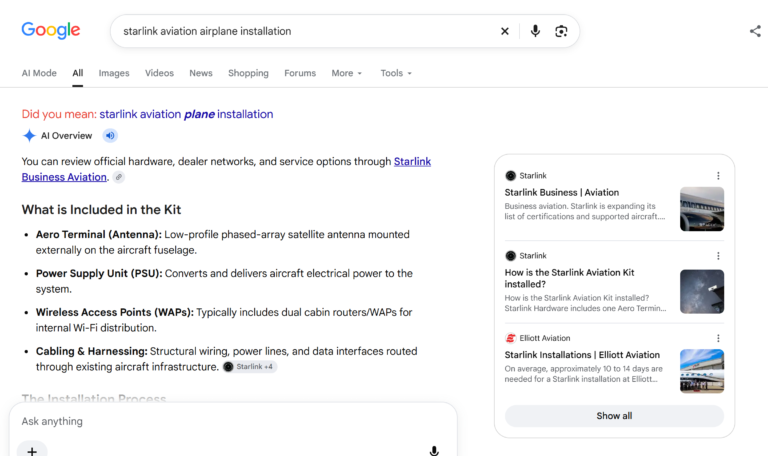768x456 pixels.
Task: Clear the search box with X icon
Action: click(x=504, y=31)
